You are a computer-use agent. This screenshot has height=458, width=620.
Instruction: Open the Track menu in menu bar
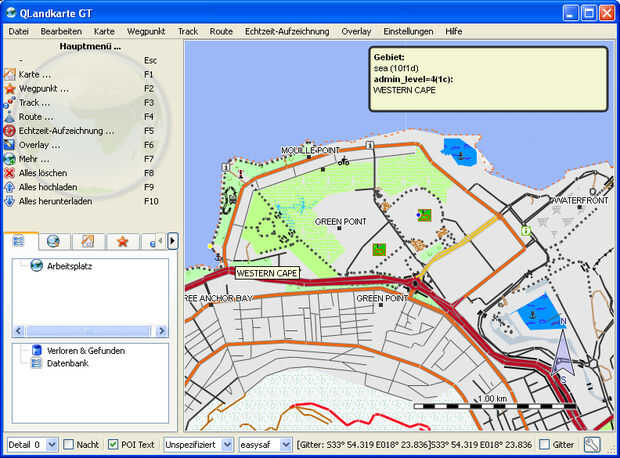(188, 31)
